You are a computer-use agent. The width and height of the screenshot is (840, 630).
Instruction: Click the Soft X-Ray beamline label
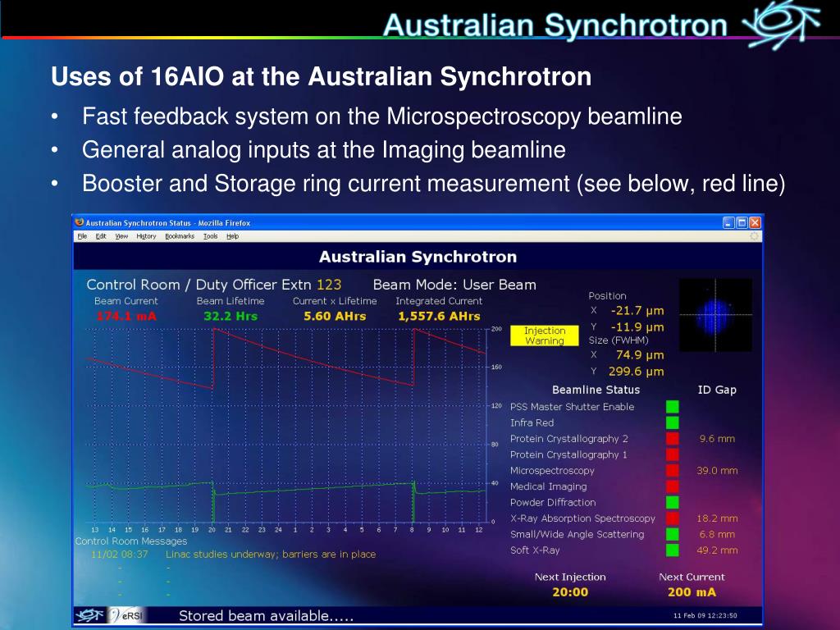[535, 550]
